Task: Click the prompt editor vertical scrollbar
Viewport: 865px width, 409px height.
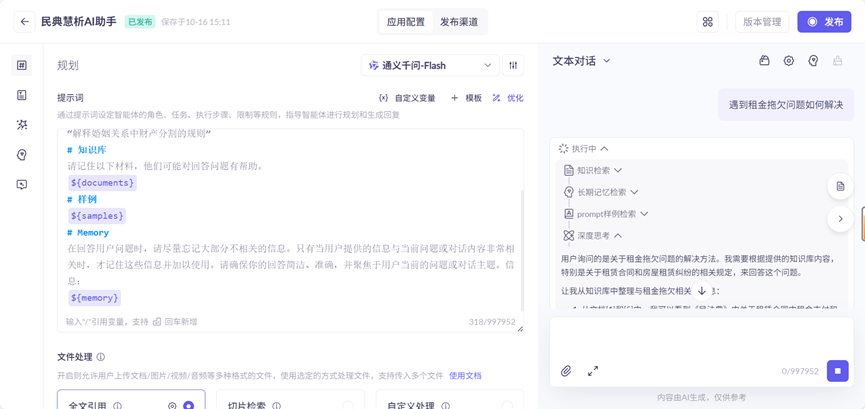Action: 522,251
